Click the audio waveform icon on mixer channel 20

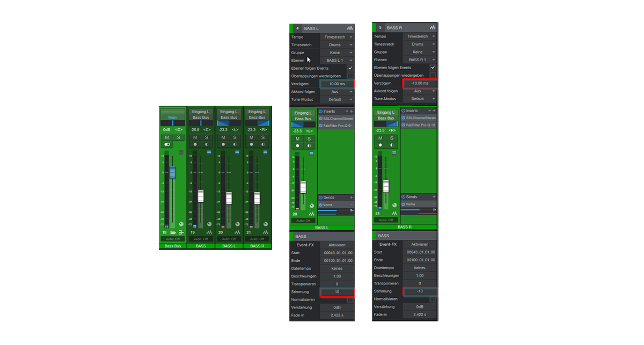tap(238, 232)
